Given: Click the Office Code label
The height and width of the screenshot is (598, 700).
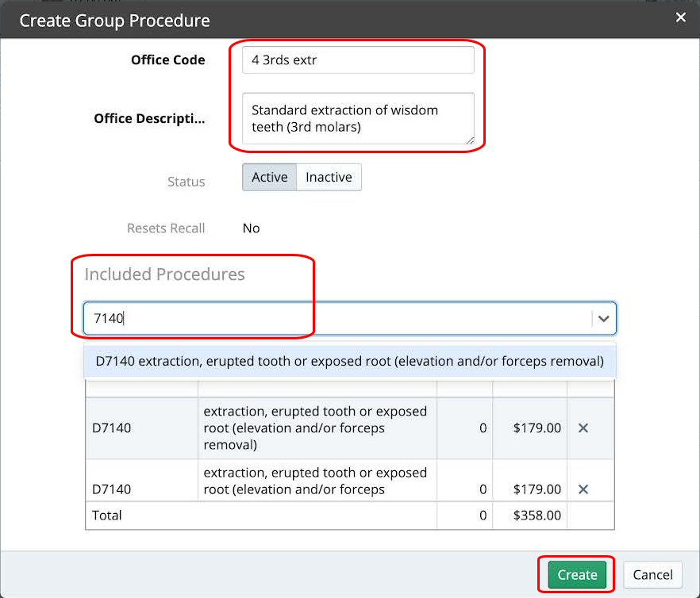Looking at the screenshot, I should point(168,59).
